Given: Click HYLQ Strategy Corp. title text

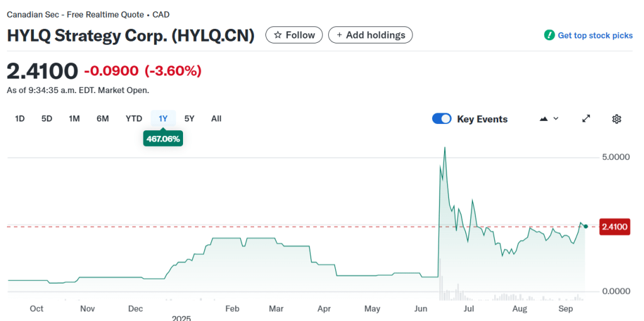Looking at the screenshot, I should tap(131, 36).
